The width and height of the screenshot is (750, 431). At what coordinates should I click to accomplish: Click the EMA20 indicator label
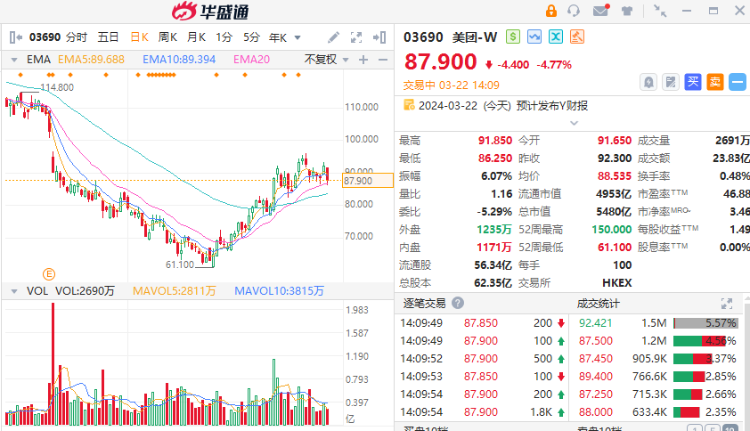click(x=252, y=59)
